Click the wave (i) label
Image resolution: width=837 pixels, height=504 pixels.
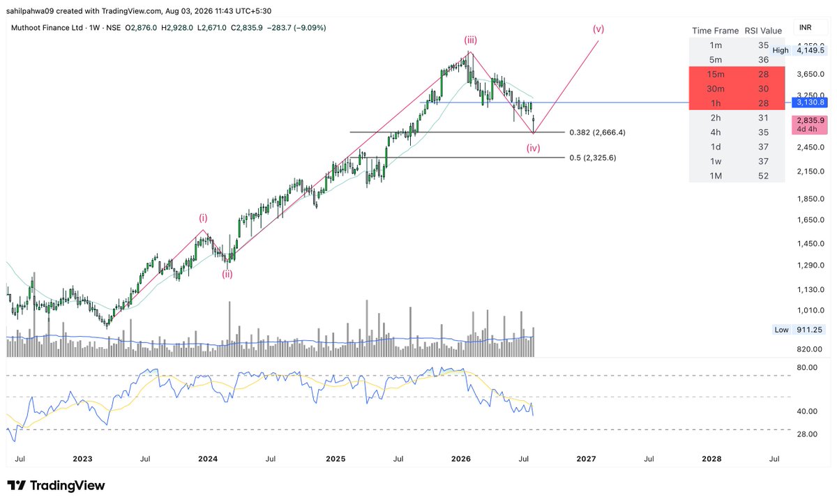point(203,218)
